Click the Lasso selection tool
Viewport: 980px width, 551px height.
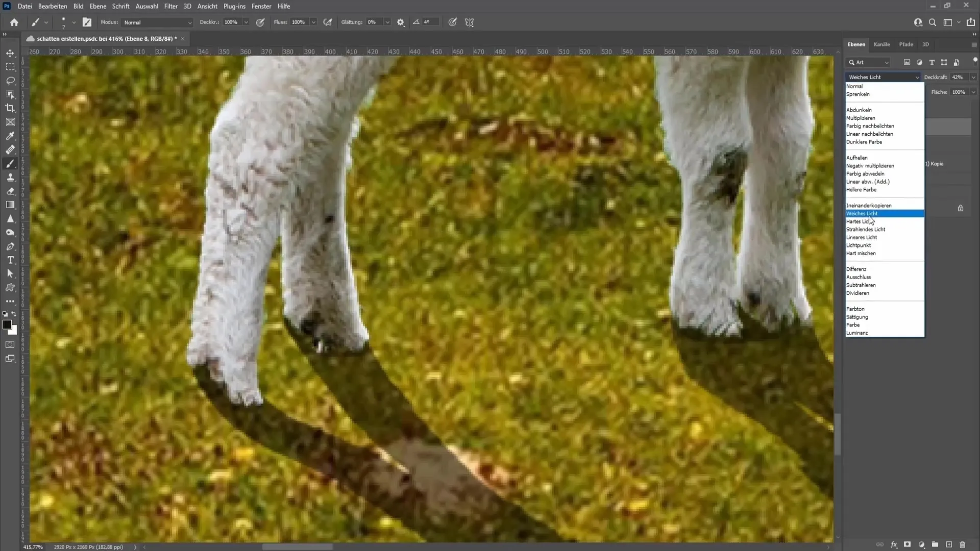[10, 80]
